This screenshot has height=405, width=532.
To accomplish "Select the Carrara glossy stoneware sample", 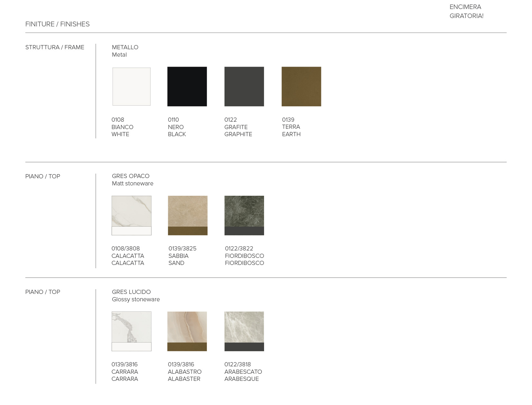I will pyautogui.click(x=131, y=331).
